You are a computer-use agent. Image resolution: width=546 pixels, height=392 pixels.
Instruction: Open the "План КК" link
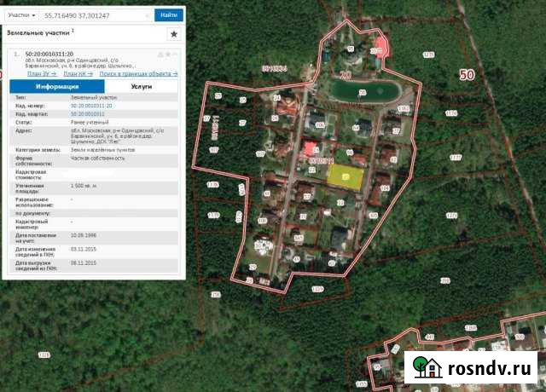[x=78, y=74]
